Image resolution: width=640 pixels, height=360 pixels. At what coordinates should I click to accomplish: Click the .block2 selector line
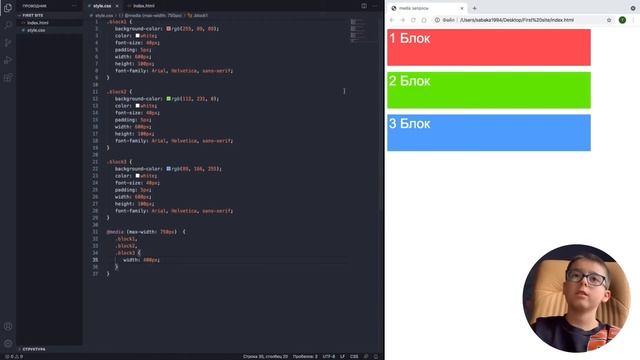tap(119, 92)
